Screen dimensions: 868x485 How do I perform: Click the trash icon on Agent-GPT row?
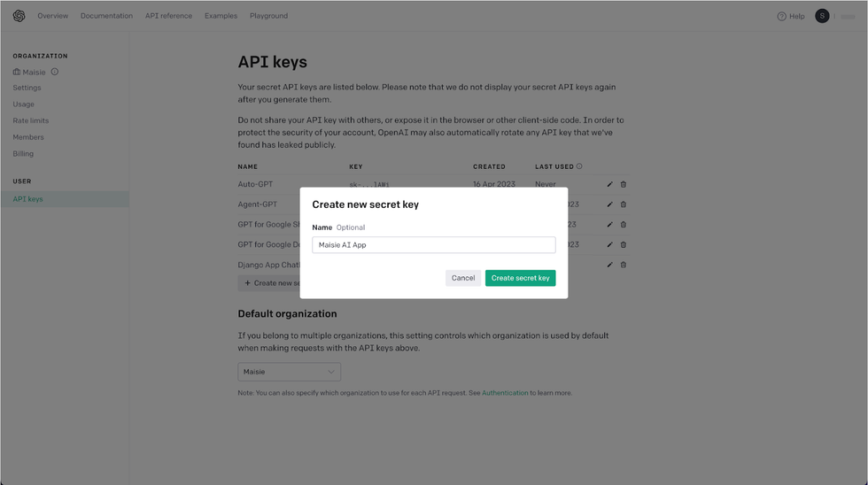pyautogui.click(x=624, y=204)
